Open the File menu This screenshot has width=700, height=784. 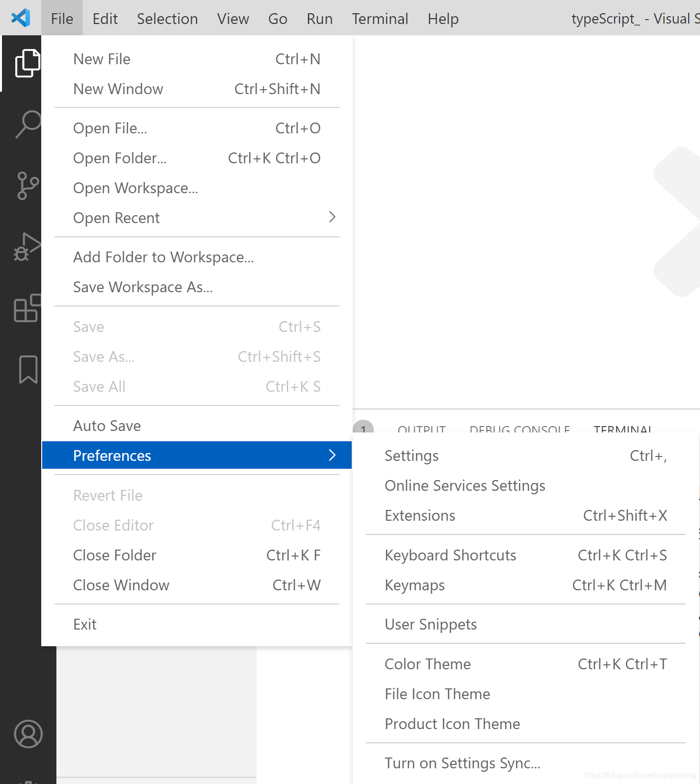[x=62, y=19]
